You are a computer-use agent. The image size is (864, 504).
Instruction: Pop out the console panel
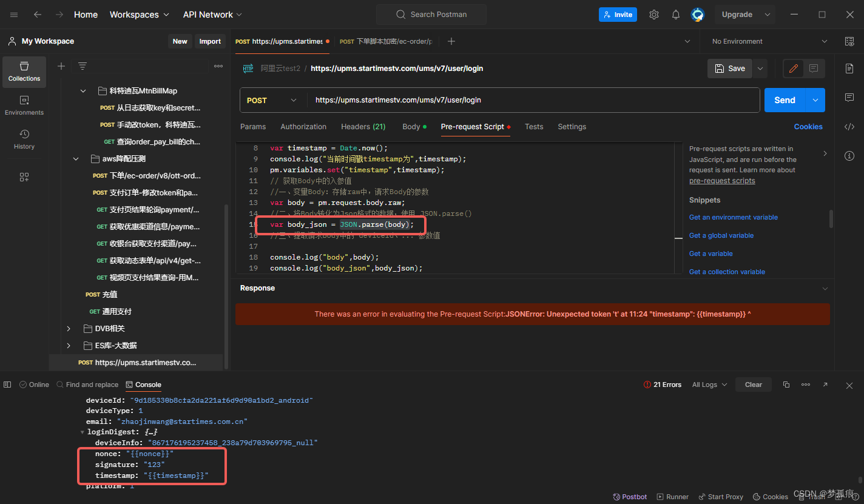click(x=825, y=385)
